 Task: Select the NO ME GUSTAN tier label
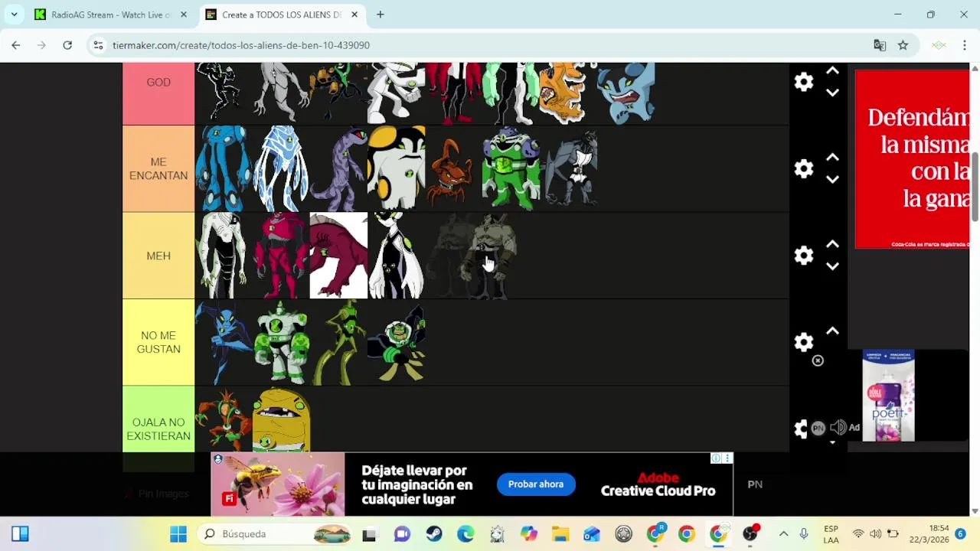coord(158,342)
